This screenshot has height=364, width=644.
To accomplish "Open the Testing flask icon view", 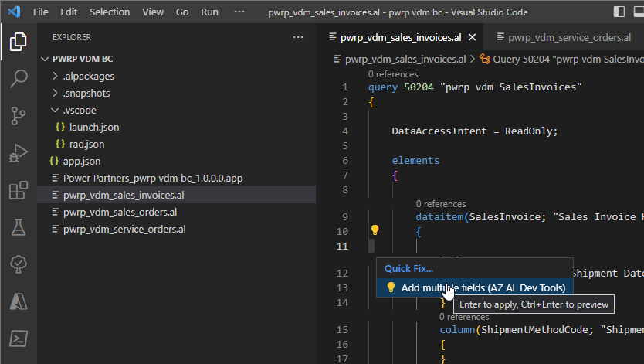I will 18,227.
